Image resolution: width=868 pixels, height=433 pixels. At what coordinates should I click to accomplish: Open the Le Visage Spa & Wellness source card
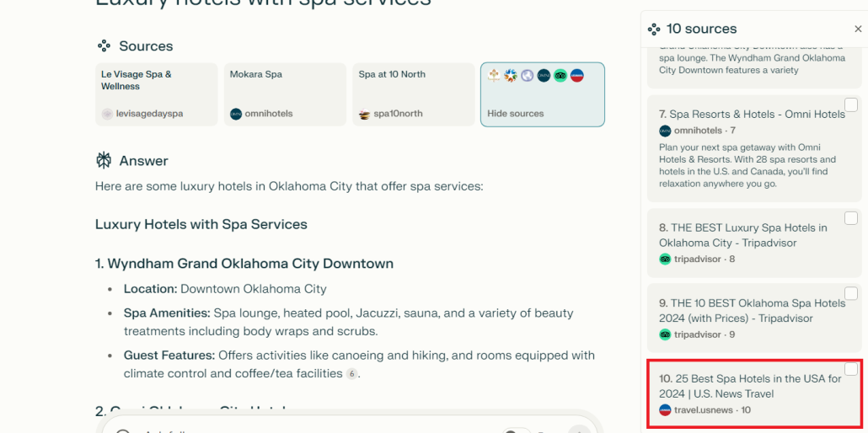(x=157, y=94)
